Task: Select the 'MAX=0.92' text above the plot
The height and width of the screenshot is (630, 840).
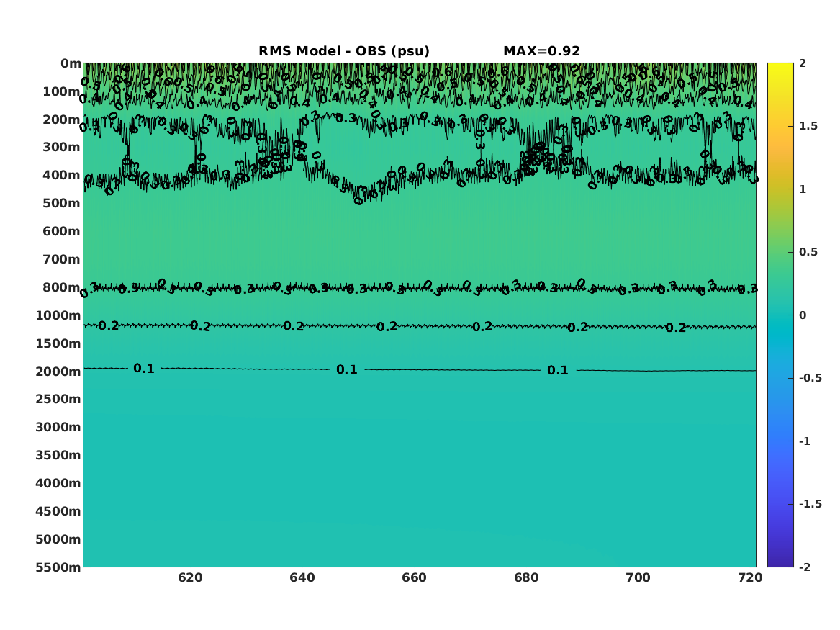Action: tap(541, 51)
